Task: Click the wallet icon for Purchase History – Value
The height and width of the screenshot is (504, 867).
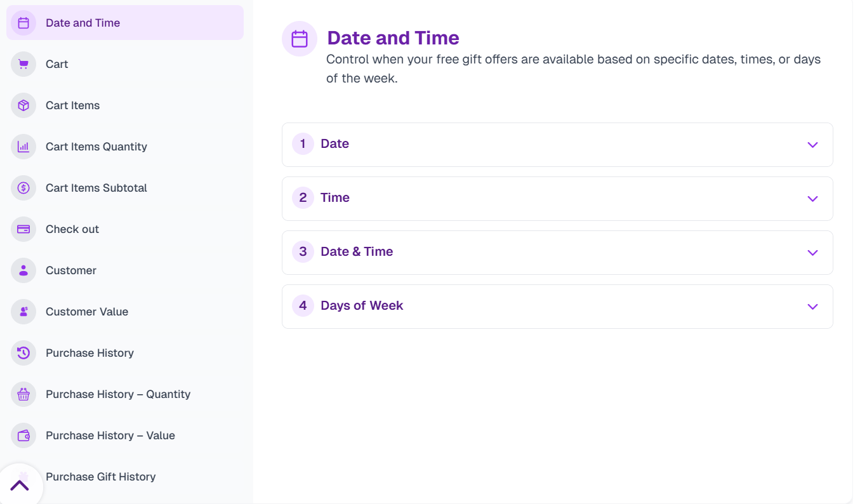Action: coord(23,435)
